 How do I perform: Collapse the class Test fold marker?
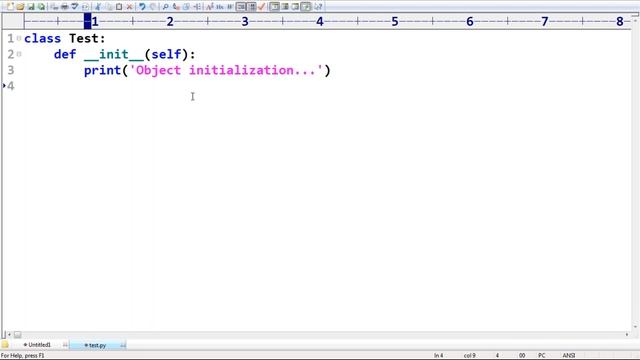pyautogui.click(x=19, y=38)
